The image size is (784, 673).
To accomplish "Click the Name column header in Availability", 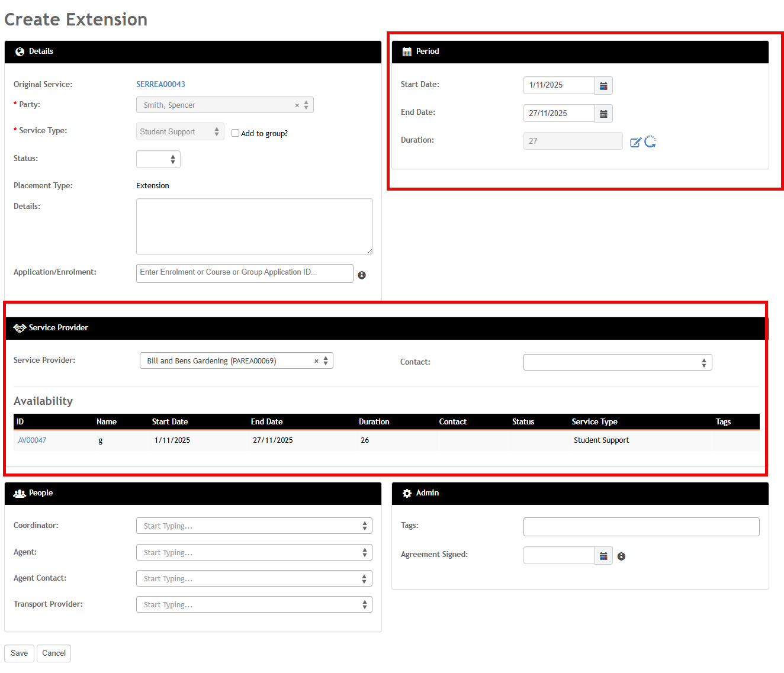I will pyautogui.click(x=107, y=422).
